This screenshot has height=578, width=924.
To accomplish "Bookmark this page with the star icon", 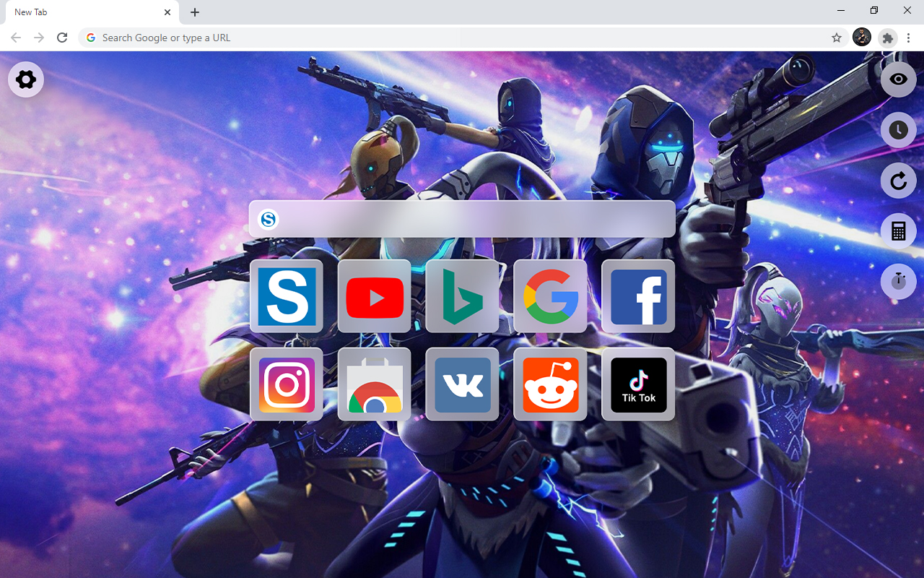I will click(x=837, y=38).
